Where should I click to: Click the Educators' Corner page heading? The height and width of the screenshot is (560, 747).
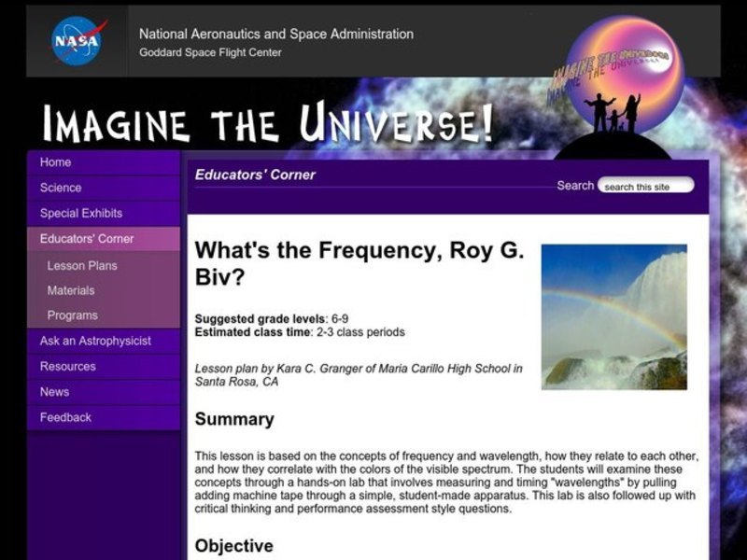(254, 175)
